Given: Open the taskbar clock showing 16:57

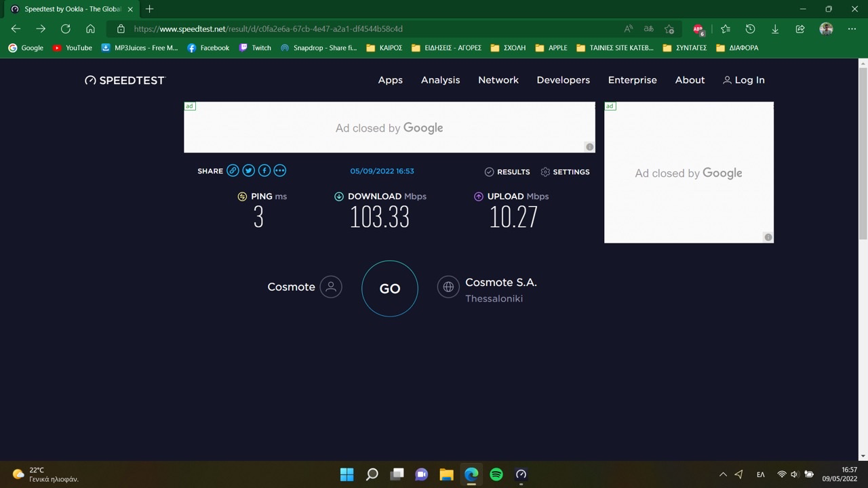Looking at the screenshot, I should point(840,474).
